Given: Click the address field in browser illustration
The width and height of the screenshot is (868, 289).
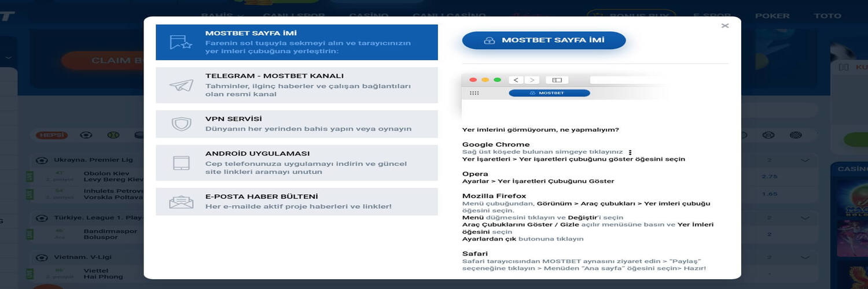Looking at the screenshot, I should click(628, 80).
